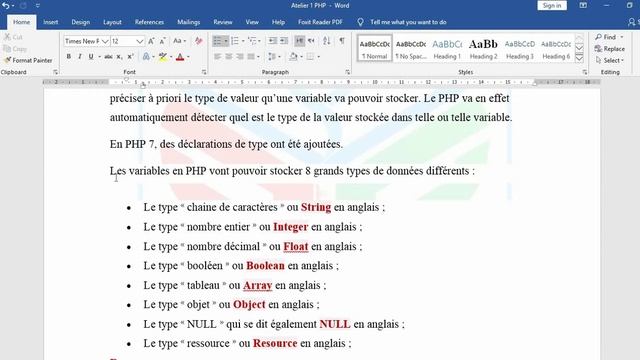This screenshot has width=640, height=360.
Task: Toggle underline formatting
Action: click(91, 57)
